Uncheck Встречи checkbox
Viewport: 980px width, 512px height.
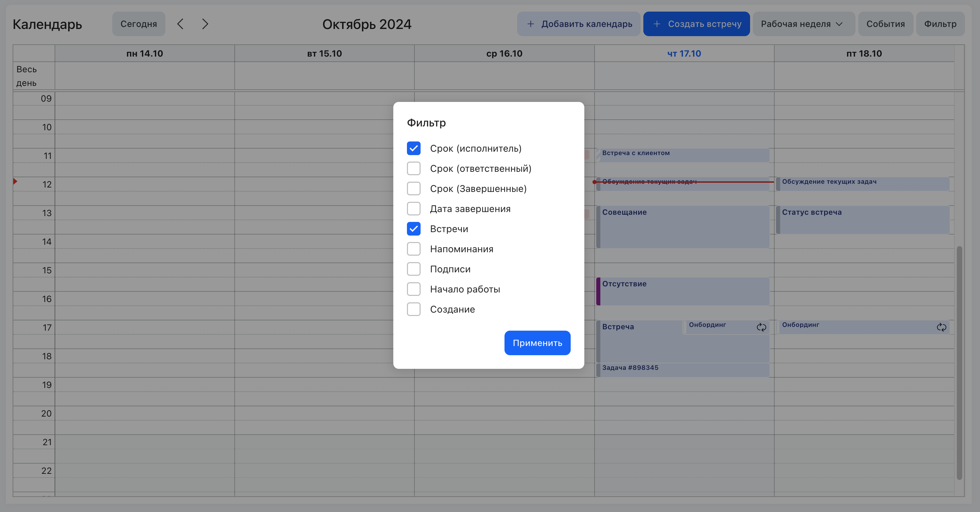[413, 229]
